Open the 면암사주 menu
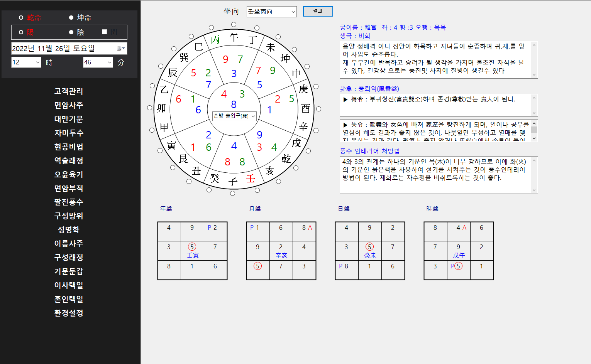591x364 pixels. (69, 105)
